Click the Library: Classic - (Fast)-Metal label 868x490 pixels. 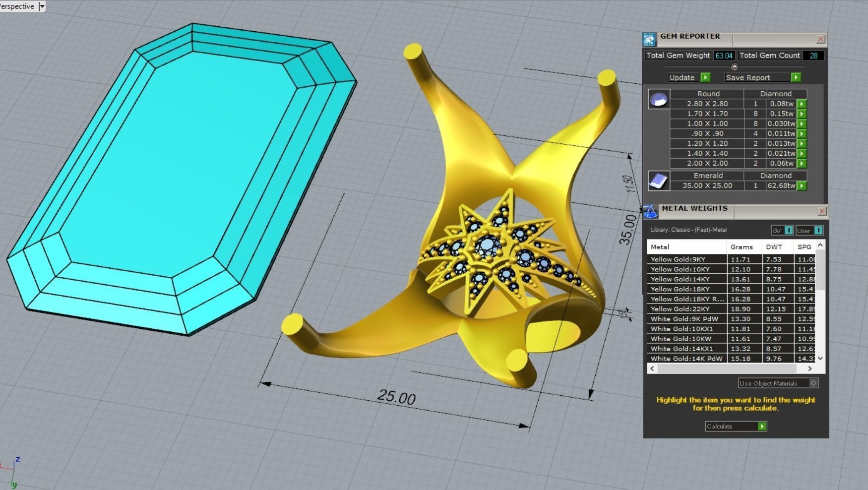click(688, 230)
